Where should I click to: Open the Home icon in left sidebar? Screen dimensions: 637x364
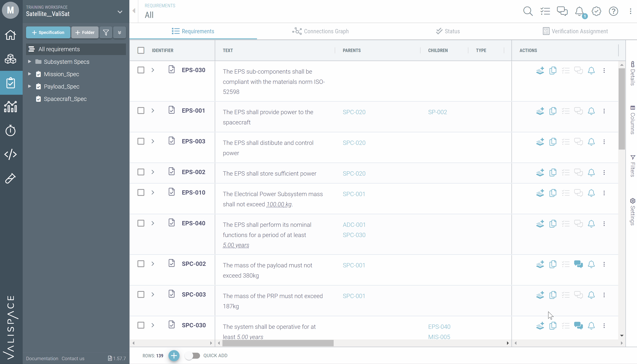[10, 35]
